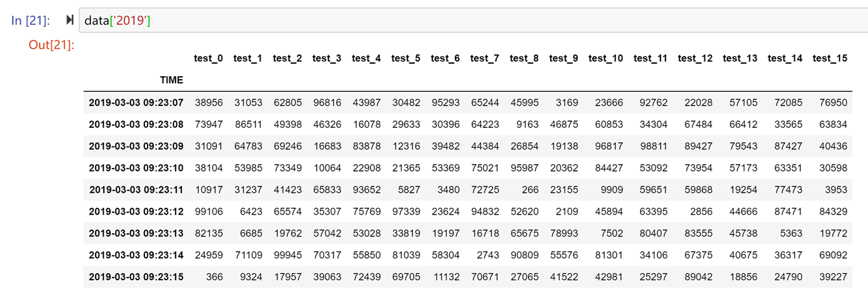The image size is (868, 292).
Task: Click cell value 27065 in test_8
Action: (524, 277)
